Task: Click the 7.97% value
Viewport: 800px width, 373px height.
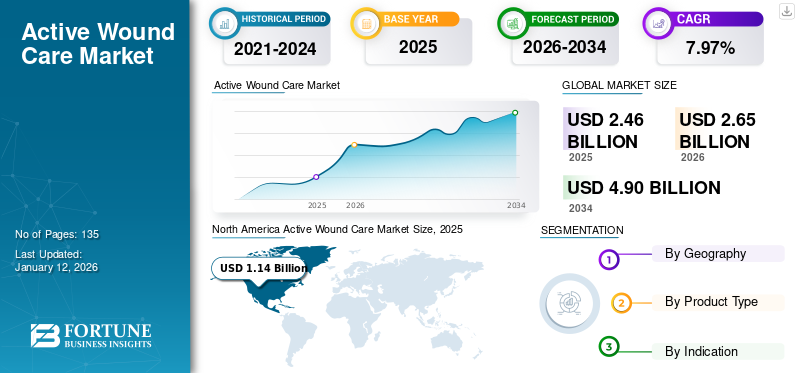Action: (710, 48)
